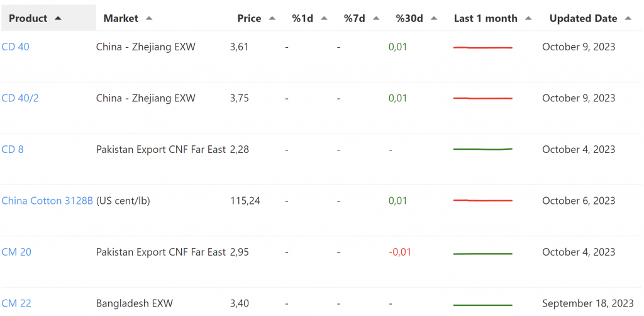The height and width of the screenshot is (316, 644).
Task: Sort by Last 1 month arrow
Action: click(x=528, y=18)
